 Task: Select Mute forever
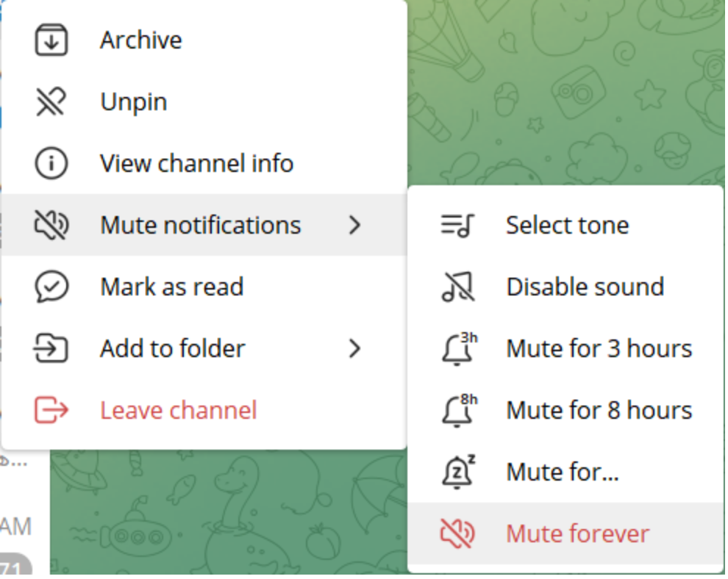point(565,533)
